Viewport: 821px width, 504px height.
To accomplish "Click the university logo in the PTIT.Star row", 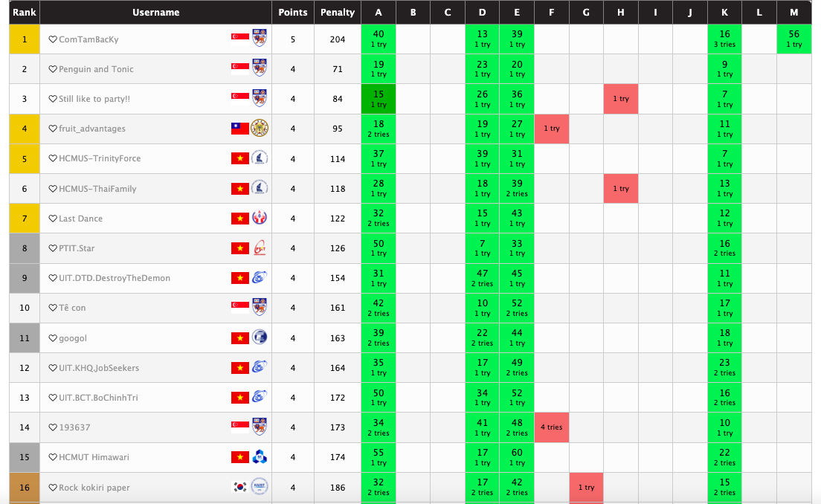I will coord(259,248).
